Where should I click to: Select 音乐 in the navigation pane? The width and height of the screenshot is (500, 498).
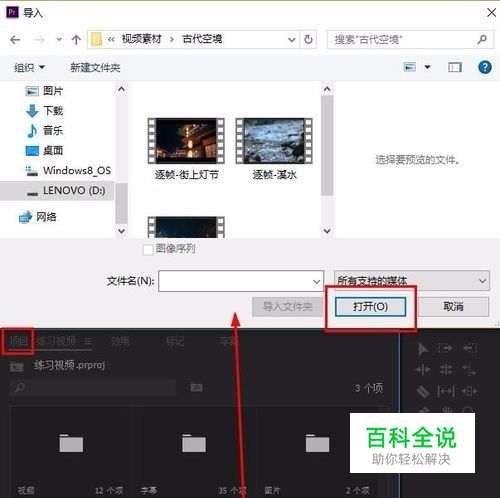pyautogui.click(x=53, y=130)
